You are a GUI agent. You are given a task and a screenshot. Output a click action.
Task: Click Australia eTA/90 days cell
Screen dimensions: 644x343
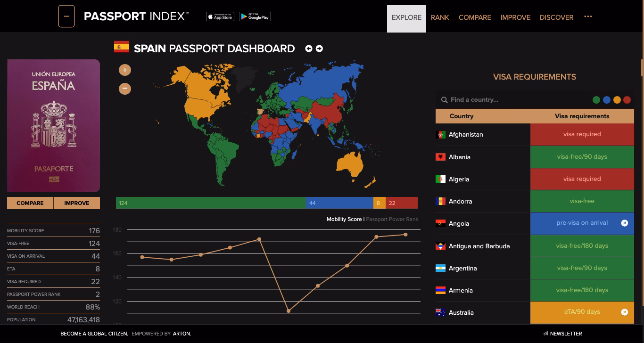[582, 312]
